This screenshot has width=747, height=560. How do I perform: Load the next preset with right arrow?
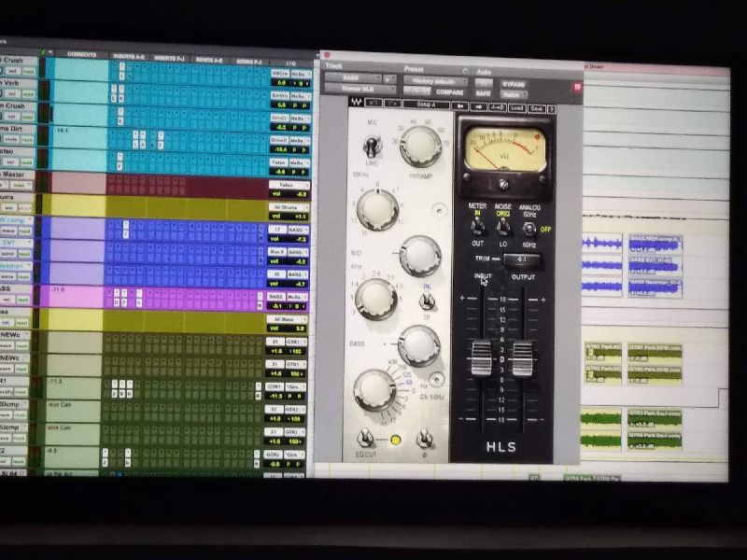point(478,107)
